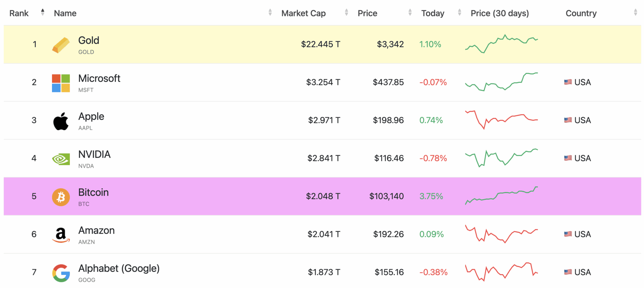Viewport: 644px width, 288px height.
Task: Click the $437.85 Microsoft price
Action: click(x=388, y=82)
